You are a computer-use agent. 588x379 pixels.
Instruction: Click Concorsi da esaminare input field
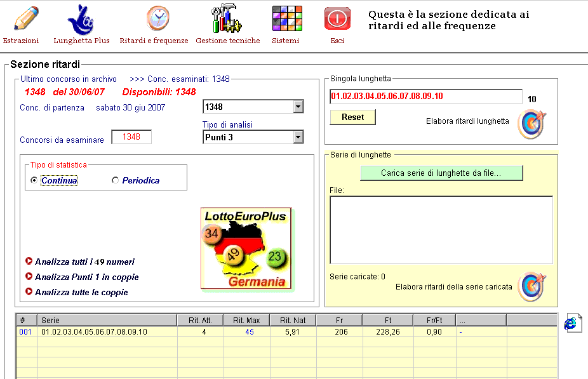point(131,137)
